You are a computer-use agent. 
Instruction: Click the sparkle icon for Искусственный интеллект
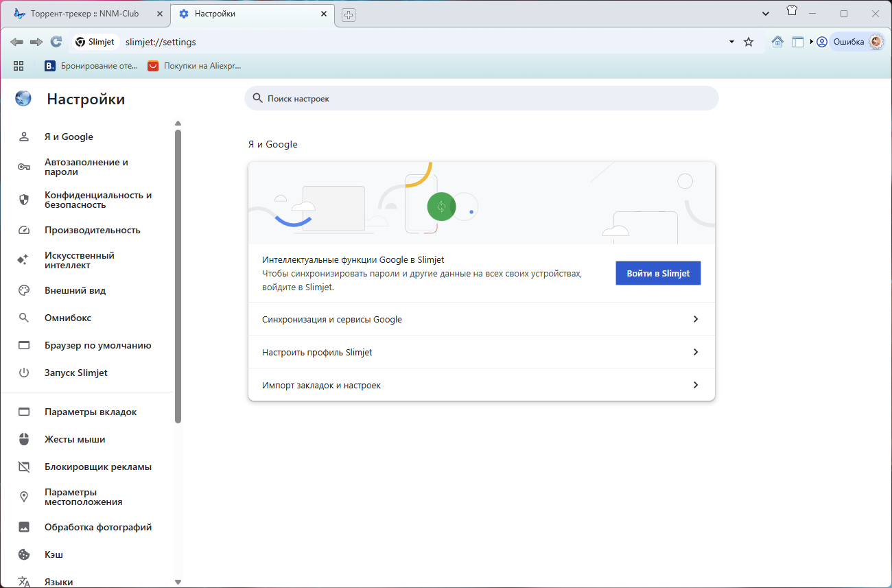pos(23,260)
